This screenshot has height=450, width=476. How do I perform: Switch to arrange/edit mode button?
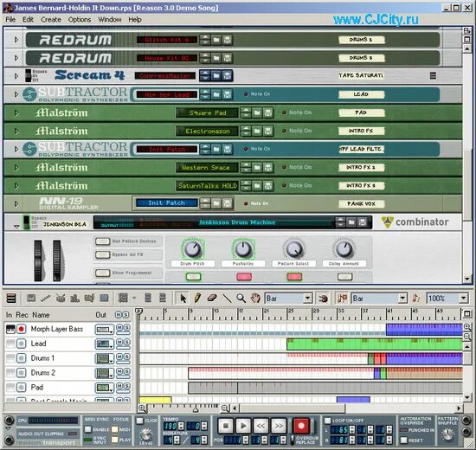coord(11,299)
